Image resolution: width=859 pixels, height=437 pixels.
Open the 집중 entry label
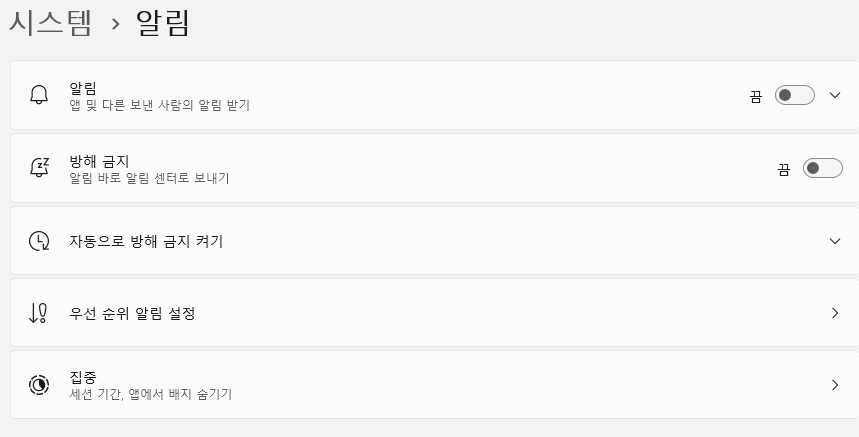[x=83, y=377]
